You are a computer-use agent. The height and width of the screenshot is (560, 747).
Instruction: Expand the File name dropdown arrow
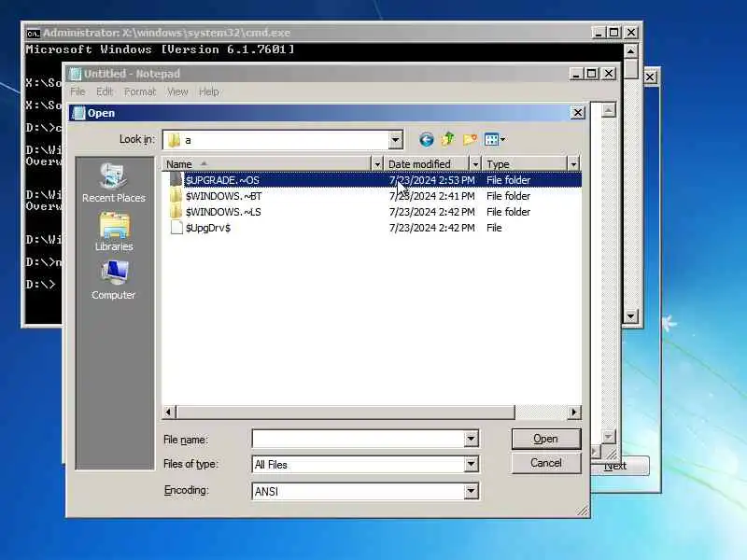click(471, 439)
